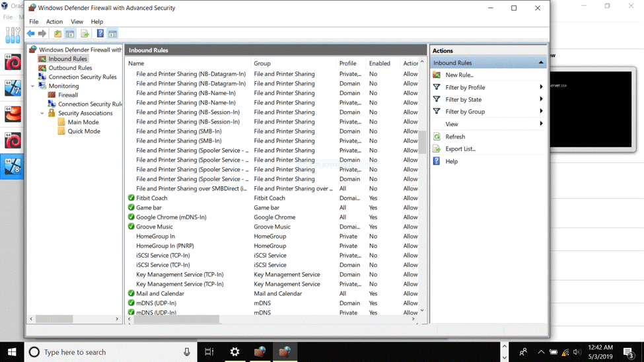Viewport: 644px width, 362px height.
Task: Expand the View submenu arrow
Action: (x=541, y=124)
